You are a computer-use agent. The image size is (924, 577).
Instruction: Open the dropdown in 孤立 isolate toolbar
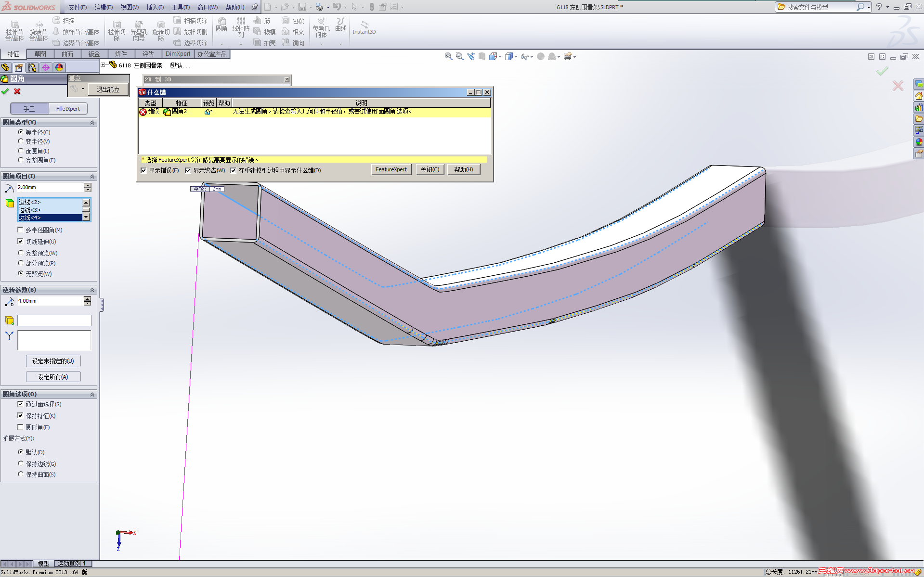pyautogui.click(x=83, y=89)
